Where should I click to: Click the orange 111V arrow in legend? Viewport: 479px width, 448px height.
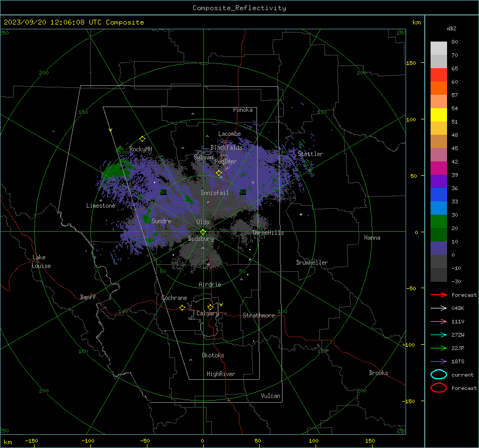pos(439,321)
